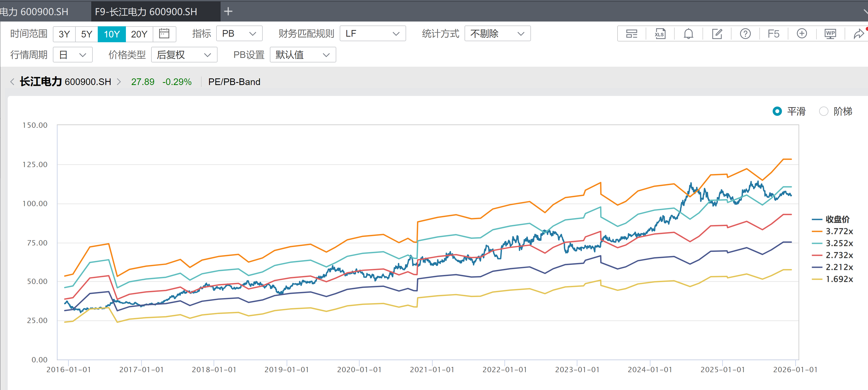The image size is (868, 390).
Task: Select the 阶梯 radio button
Action: (x=824, y=111)
